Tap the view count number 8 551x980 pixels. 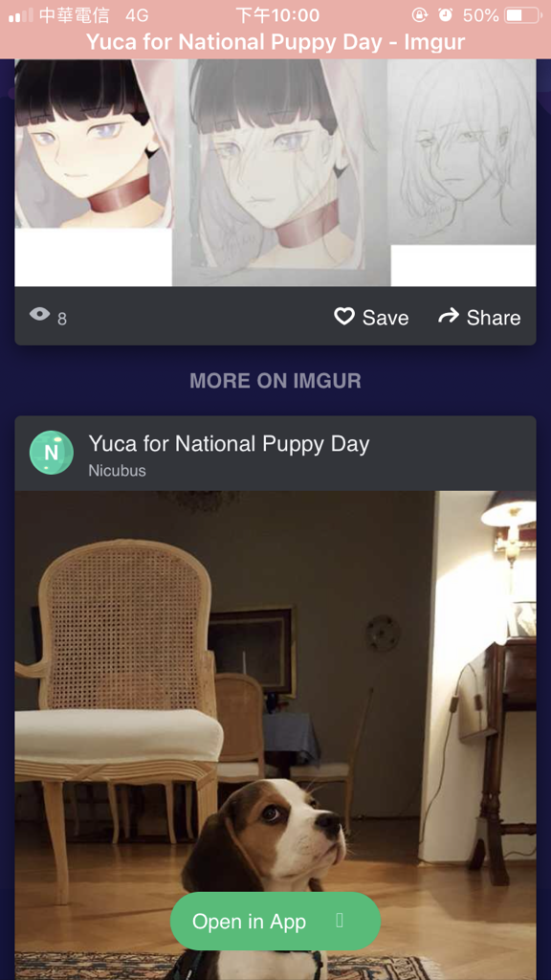pyautogui.click(x=62, y=320)
